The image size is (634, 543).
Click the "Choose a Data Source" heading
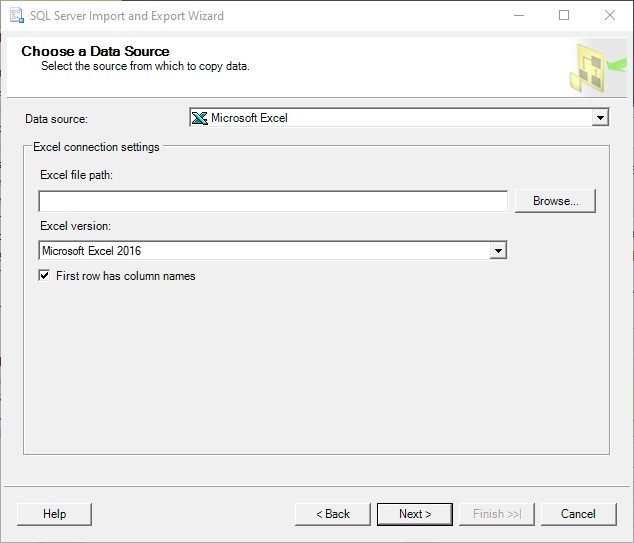(95, 51)
